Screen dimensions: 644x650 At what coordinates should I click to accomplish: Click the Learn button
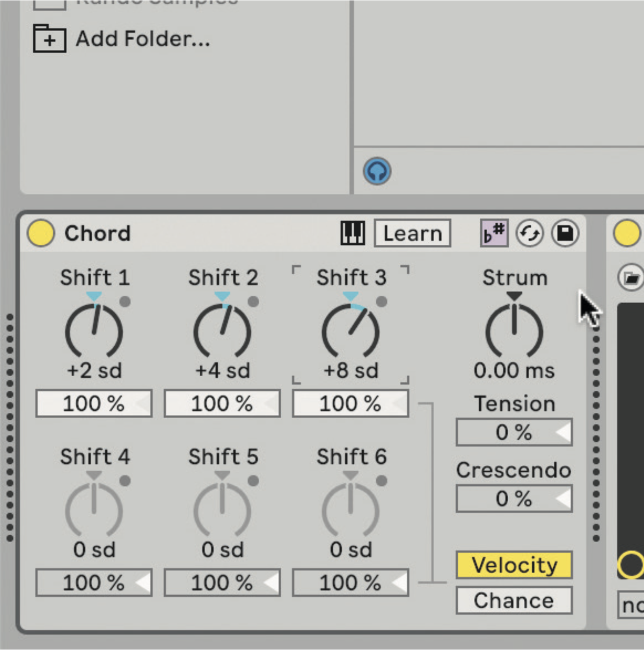pyautogui.click(x=412, y=232)
